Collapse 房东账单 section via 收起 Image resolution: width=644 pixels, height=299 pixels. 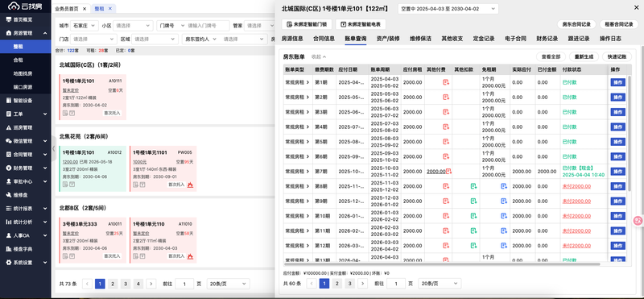(x=319, y=56)
